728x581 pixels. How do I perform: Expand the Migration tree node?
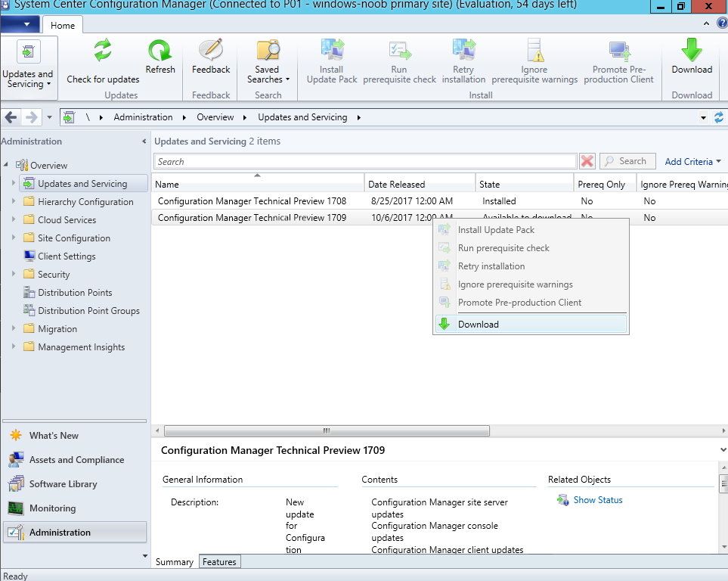(x=14, y=328)
